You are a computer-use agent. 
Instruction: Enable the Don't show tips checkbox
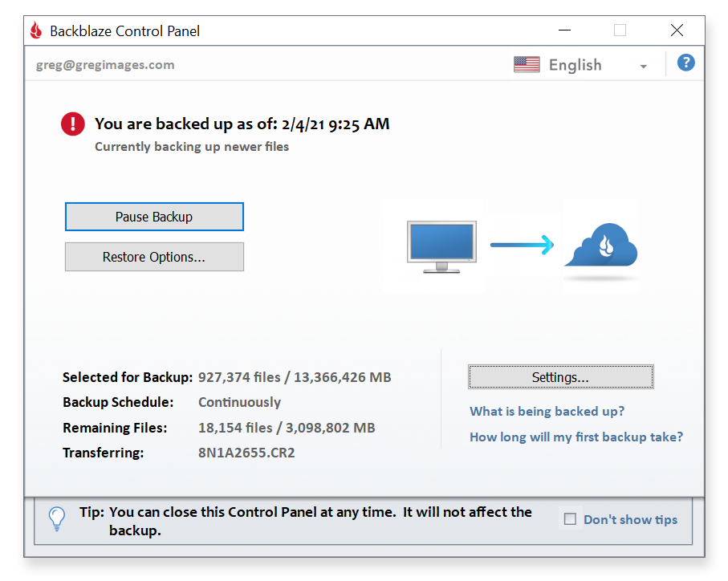570,519
